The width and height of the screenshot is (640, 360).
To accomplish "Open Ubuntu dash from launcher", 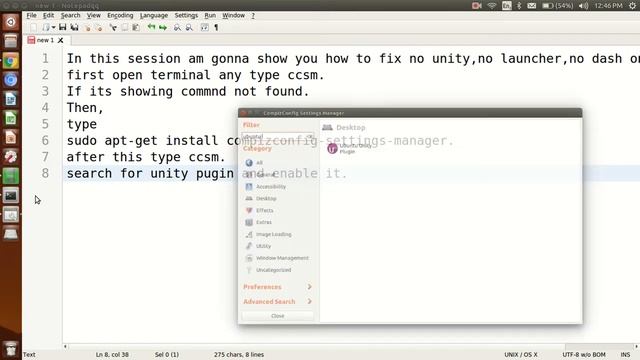I will [11, 22].
